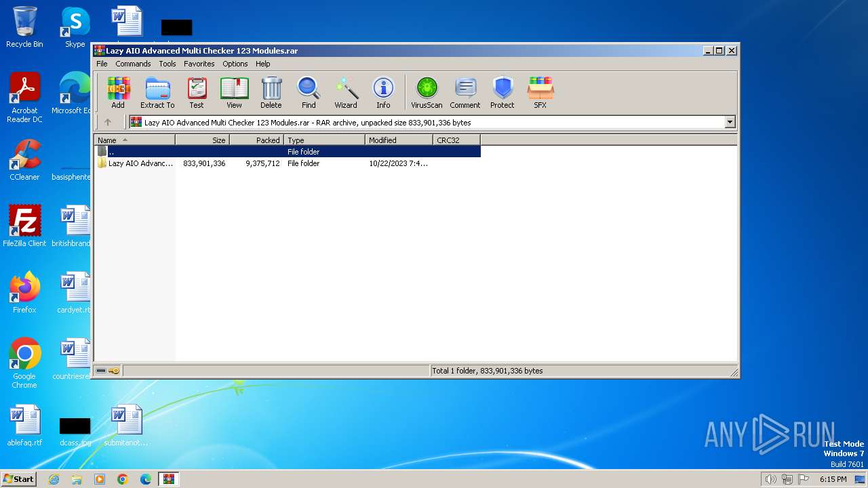Image resolution: width=868 pixels, height=488 pixels.
Task: Open FileZilla Client shortcut
Action: (x=24, y=226)
